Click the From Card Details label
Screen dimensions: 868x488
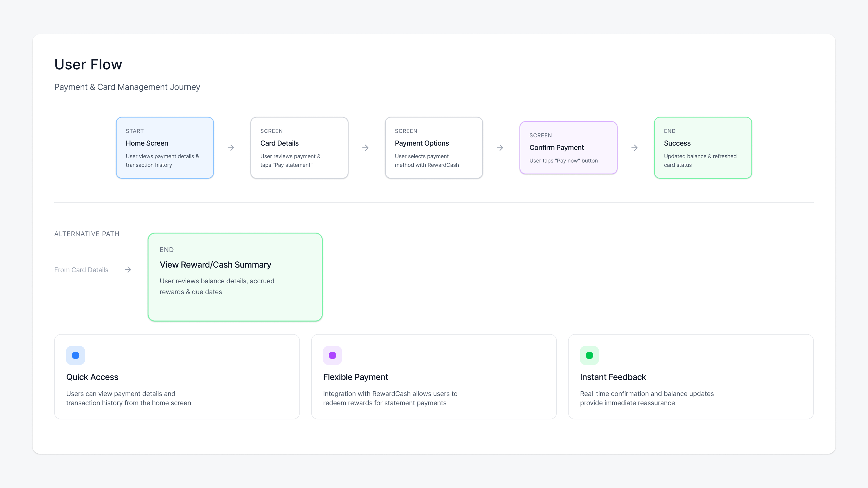point(81,270)
